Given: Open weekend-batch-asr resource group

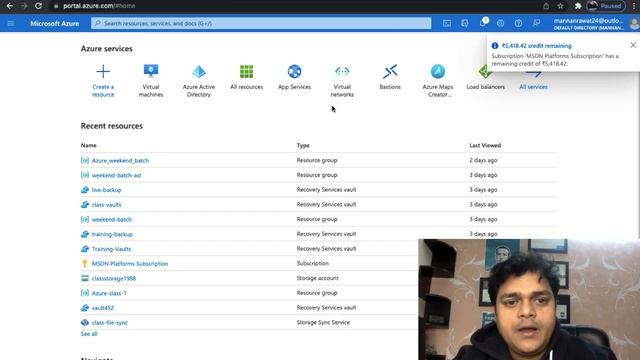Looking at the screenshot, I should pos(116,175).
